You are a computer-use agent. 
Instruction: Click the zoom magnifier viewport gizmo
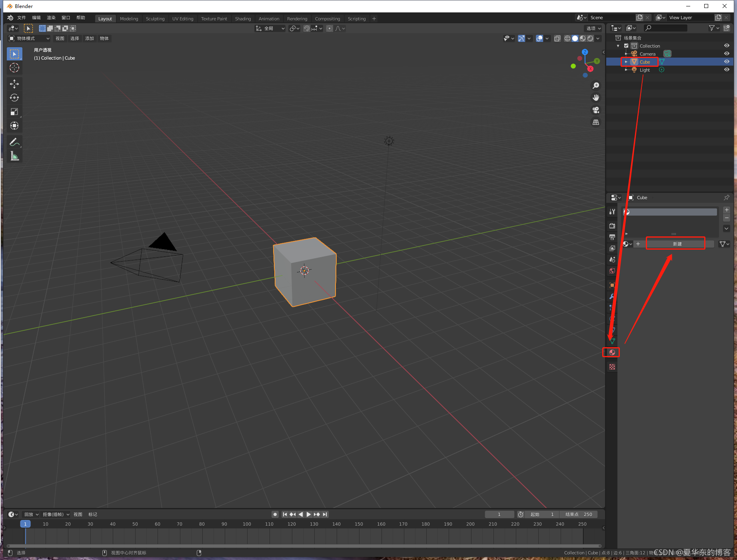click(x=596, y=86)
